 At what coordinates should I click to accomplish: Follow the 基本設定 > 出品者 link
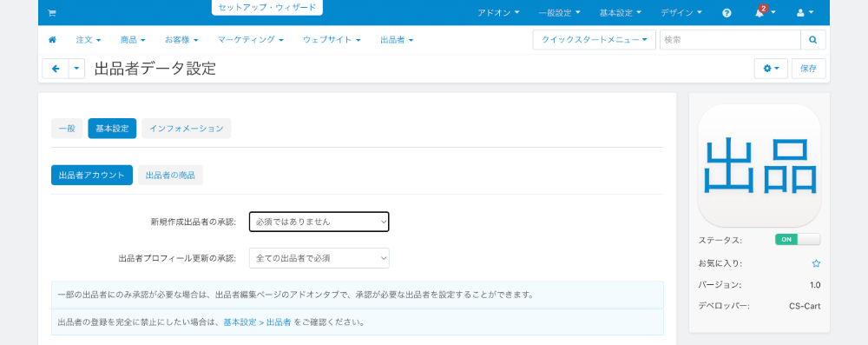point(258,322)
